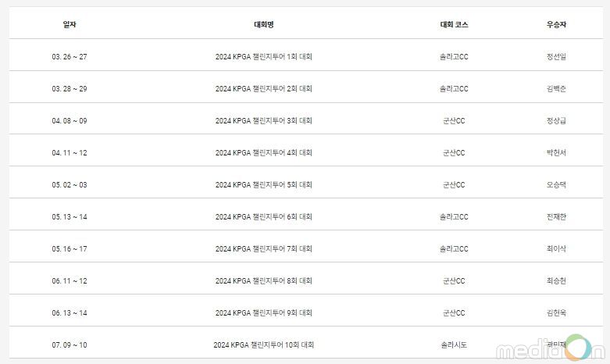The height and width of the screenshot is (364, 610).
Task: Open 2024 KPGA 챌린지투어 6회 대회
Action: (264, 217)
